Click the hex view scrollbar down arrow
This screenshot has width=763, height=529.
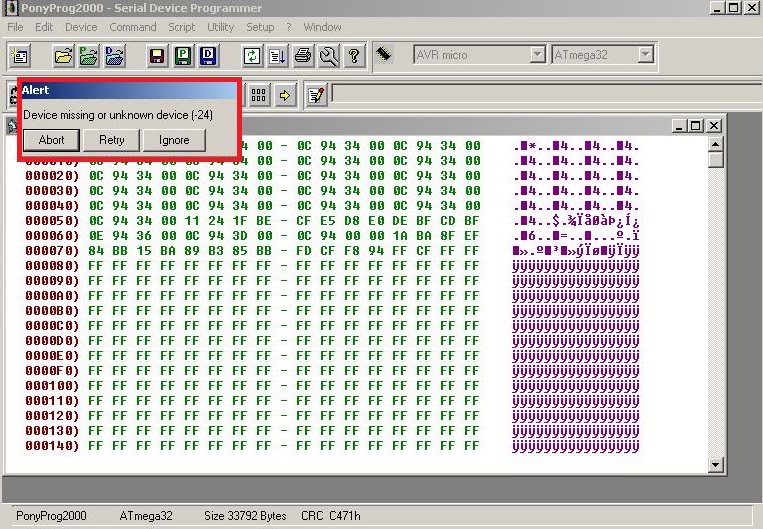pyautogui.click(x=715, y=465)
